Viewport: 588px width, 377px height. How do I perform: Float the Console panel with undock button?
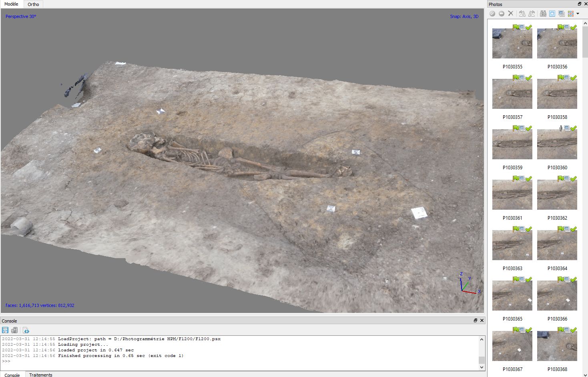tap(476, 321)
